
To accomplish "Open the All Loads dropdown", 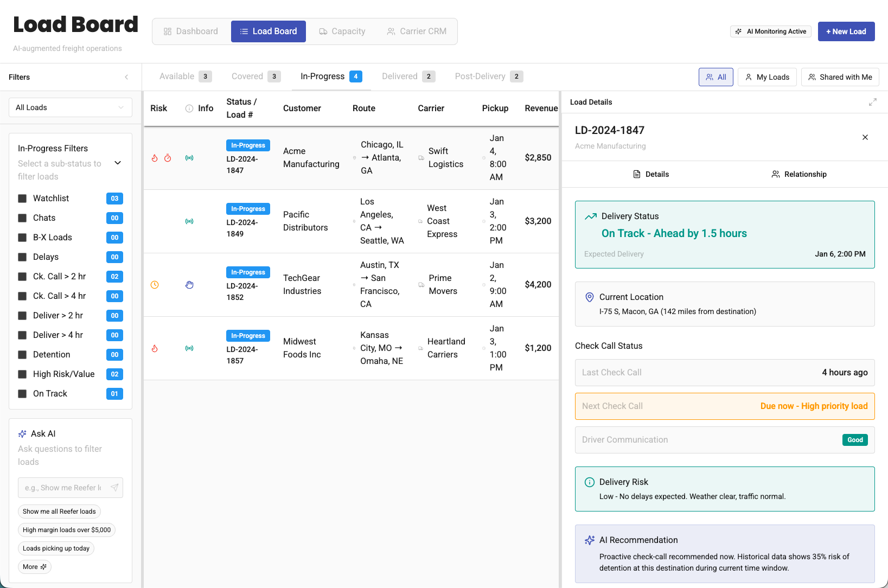I will click(x=71, y=107).
